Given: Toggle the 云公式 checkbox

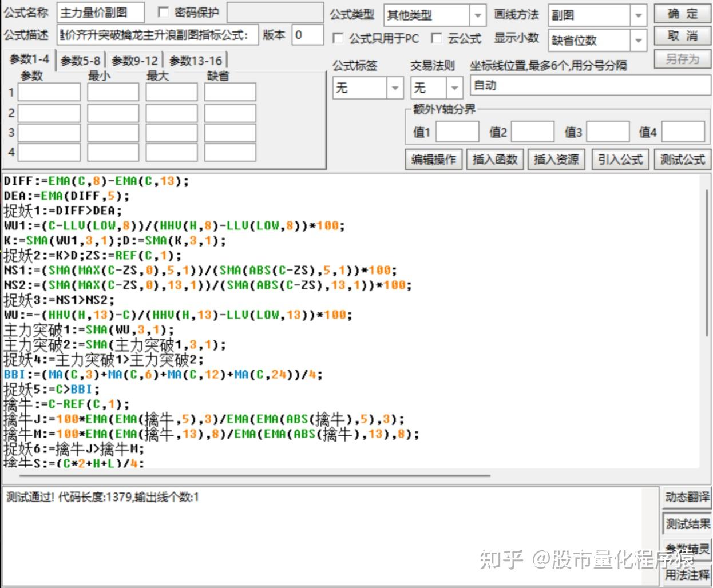Looking at the screenshot, I should click(437, 38).
